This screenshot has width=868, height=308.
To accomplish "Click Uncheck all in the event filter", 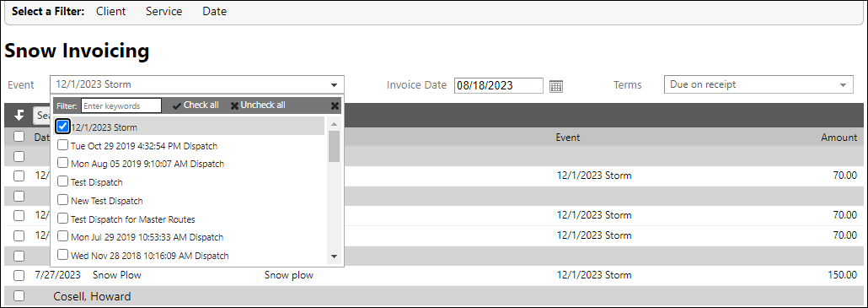I will (258, 105).
